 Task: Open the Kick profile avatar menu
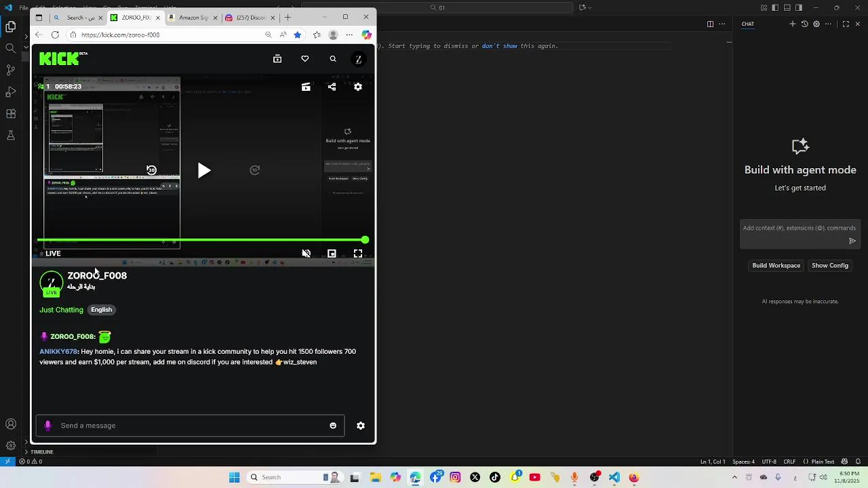(x=358, y=59)
